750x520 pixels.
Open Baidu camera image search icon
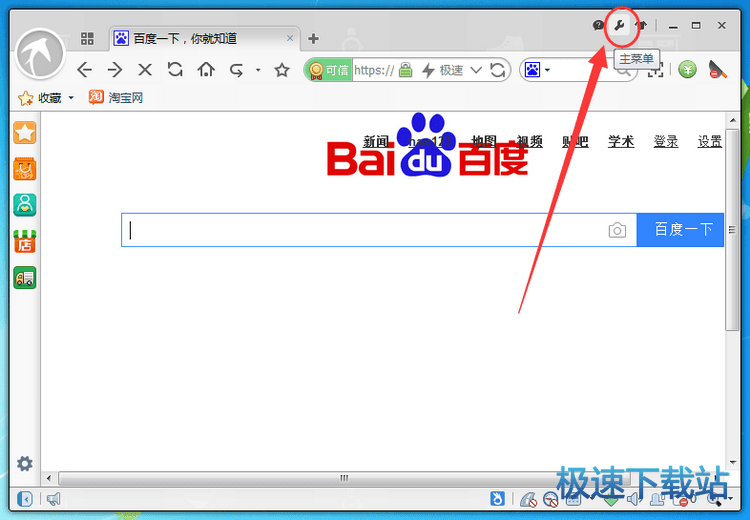(617, 230)
